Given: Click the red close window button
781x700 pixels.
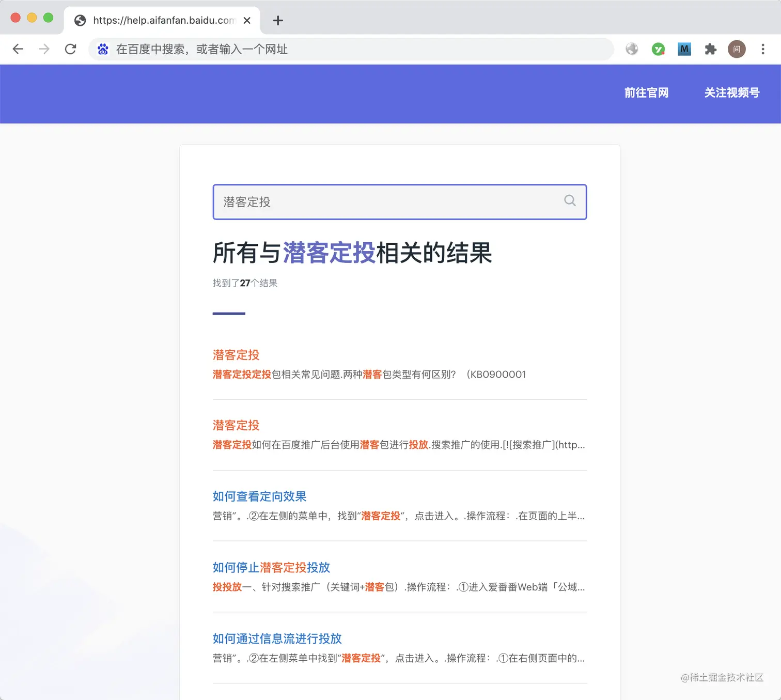Looking at the screenshot, I should click(15, 18).
